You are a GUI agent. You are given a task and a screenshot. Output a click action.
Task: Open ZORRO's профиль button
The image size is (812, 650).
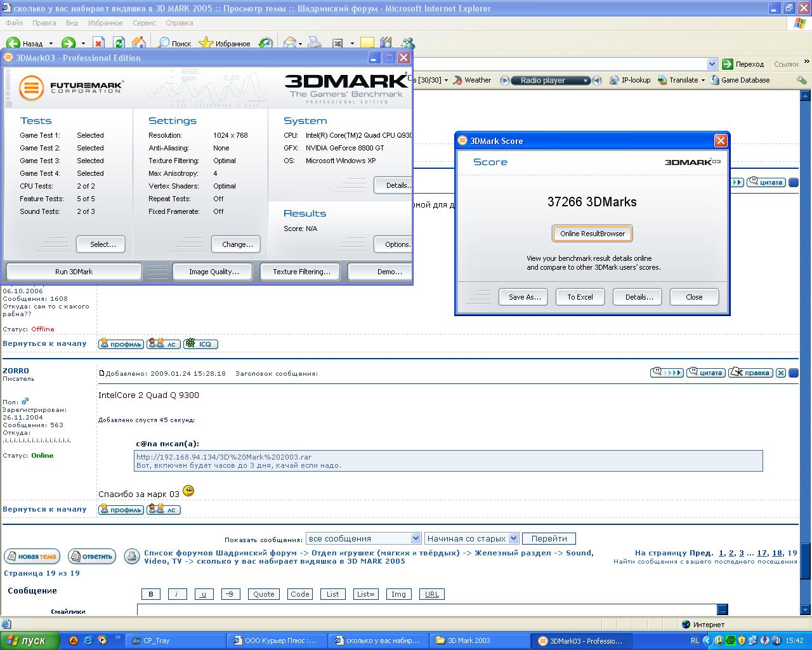coord(121,510)
